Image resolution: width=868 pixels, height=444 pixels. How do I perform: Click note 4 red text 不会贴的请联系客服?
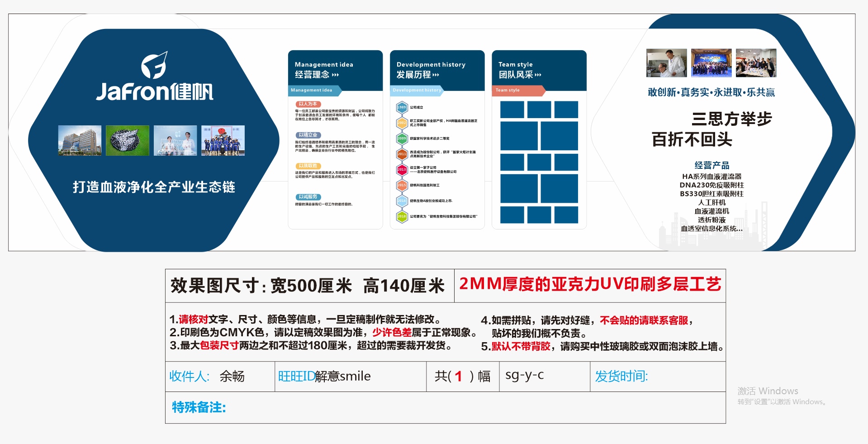(x=644, y=320)
